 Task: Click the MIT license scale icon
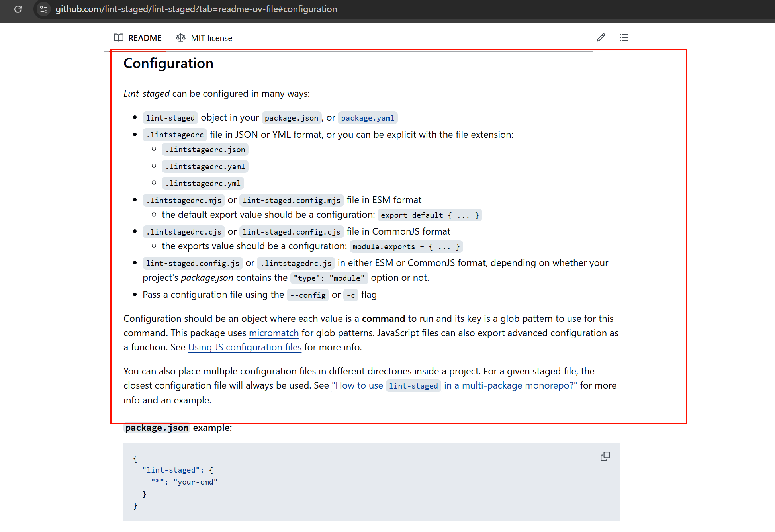click(x=181, y=38)
